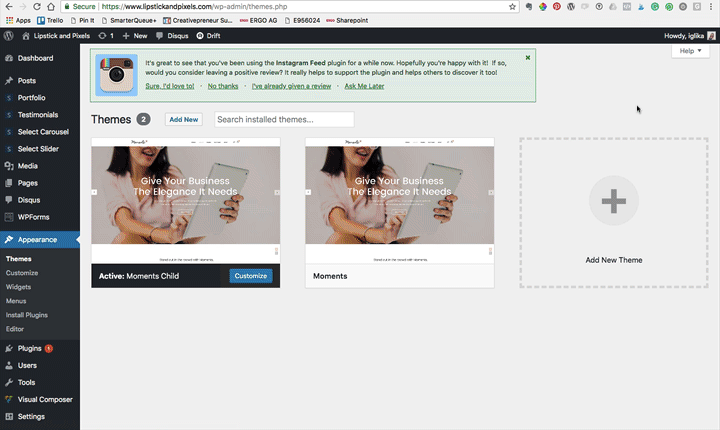Open Drift in the admin bar
The image size is (720, 430).
pos(208,35)
